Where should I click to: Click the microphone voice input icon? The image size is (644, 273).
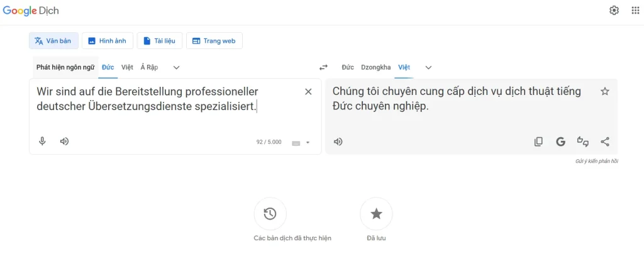pyautogui.click(x=43, y=142)
